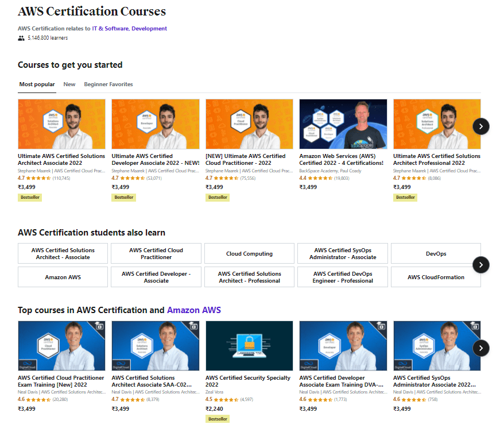This screenshot has width=504, height=432.
Task: Select the Amazon AWS topic button
Action: click(63, 277)
